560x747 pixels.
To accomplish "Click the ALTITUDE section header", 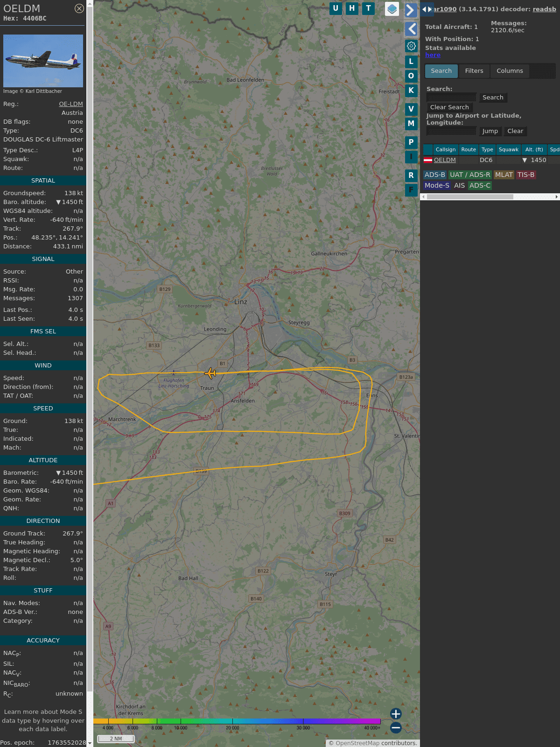I will (x=43, y=460).
